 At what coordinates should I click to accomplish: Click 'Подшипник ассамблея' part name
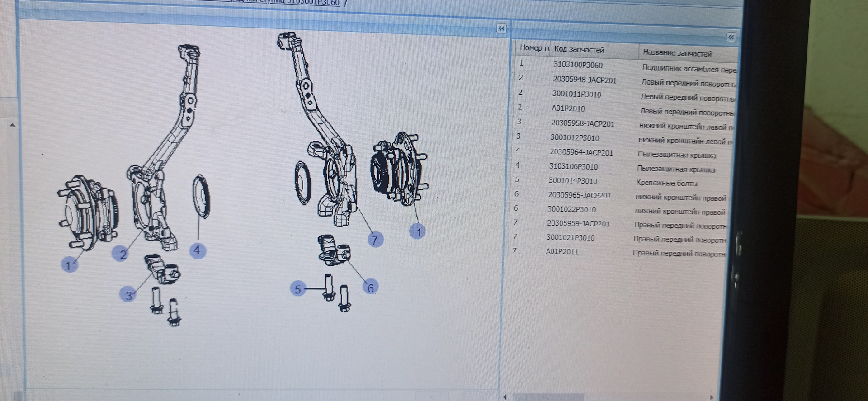point(689,69)
